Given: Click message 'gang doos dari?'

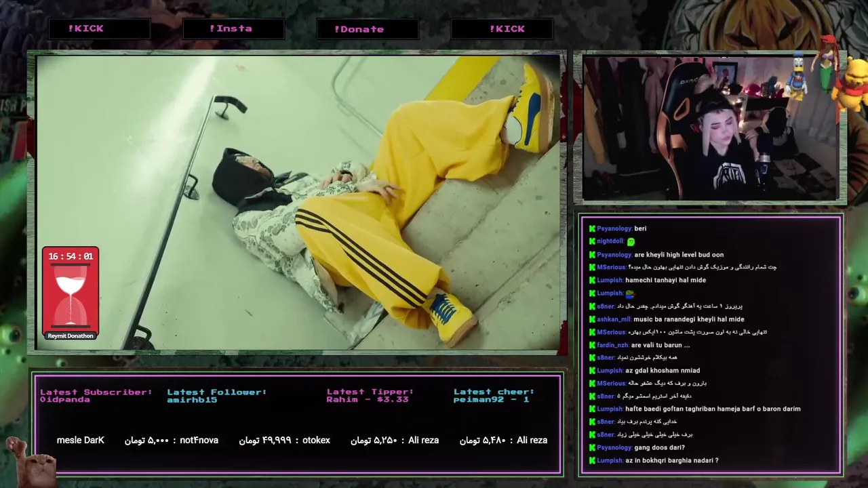Looking at the screenshot, I should pyautogui.click(x=659, y=447).
